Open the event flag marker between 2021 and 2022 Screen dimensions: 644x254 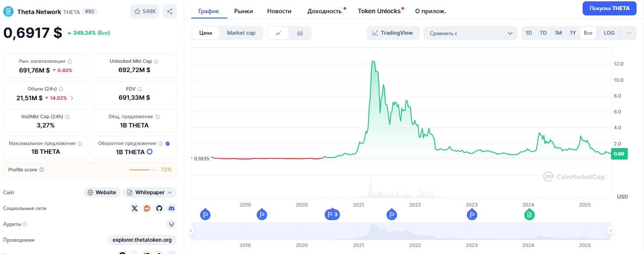(392, 214)
